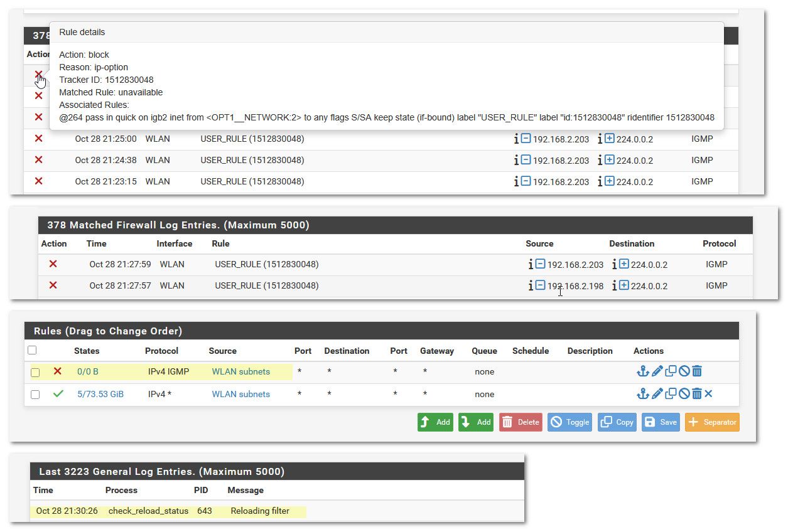Check the box for the IPv4 IGMP rule
This screenshot has width=788, height=532.
pyautogui.click(x=35, y=372)
